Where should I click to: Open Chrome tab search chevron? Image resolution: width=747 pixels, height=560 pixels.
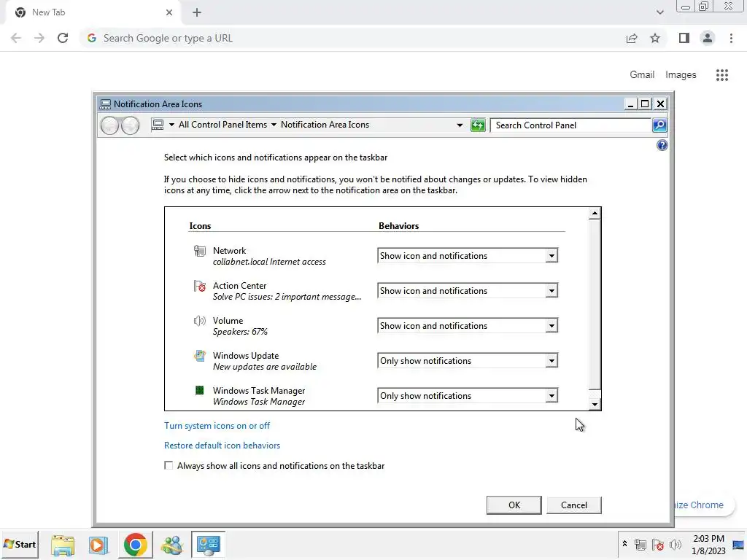[659, 12]
